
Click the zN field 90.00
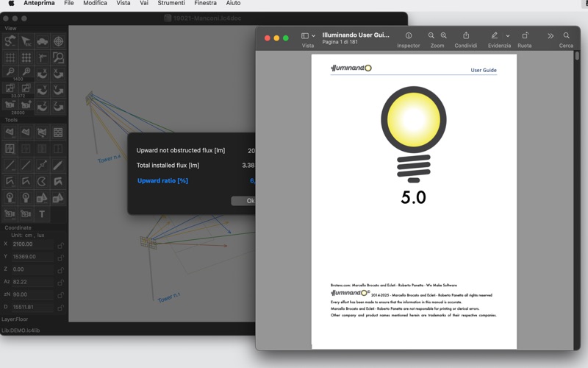[x=32, y=294]
